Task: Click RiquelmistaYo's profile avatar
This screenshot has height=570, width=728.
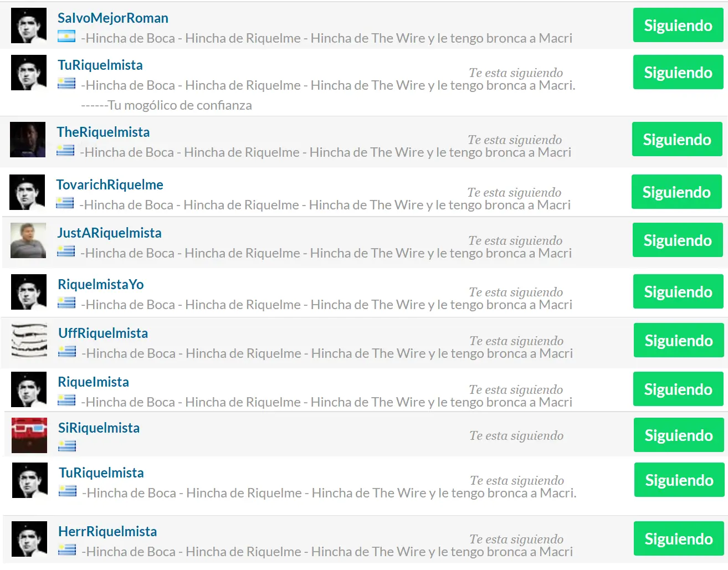Action: (29, 292)
